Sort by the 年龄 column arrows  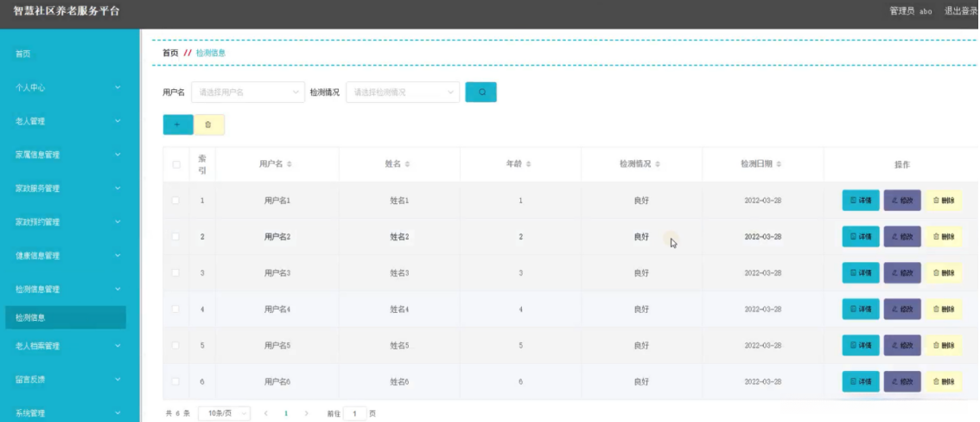[x=529, y=164]
